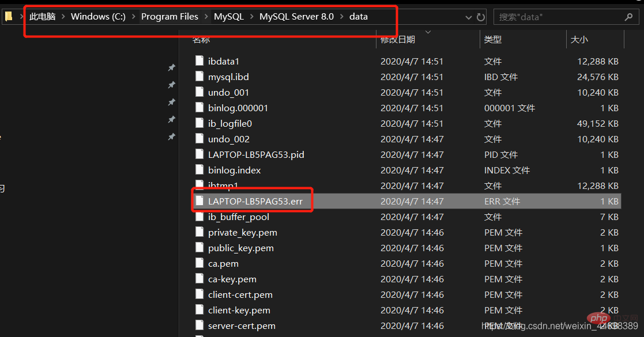Viewport: 644px width, 337px height.
Task: Click the refresh icon in address bar
Action: (x=480, y=17)
